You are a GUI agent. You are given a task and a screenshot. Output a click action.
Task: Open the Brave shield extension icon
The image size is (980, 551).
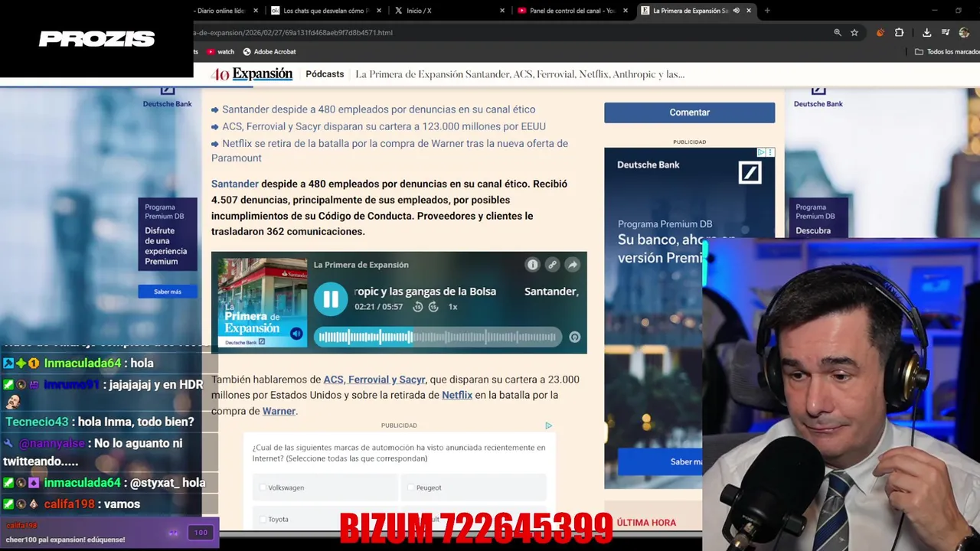(880, 33)
